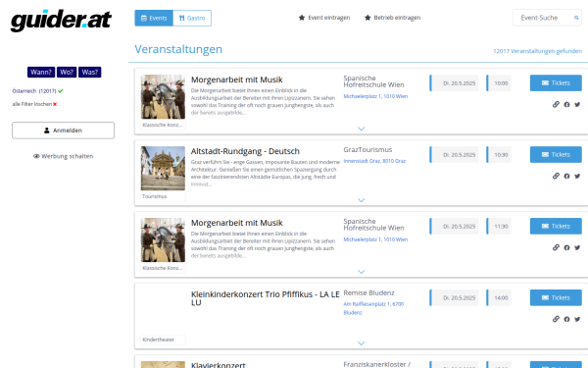This screenshot has width=588, height=368.
Task: Open the Wo? filter
Action: [x=67, y=72]
